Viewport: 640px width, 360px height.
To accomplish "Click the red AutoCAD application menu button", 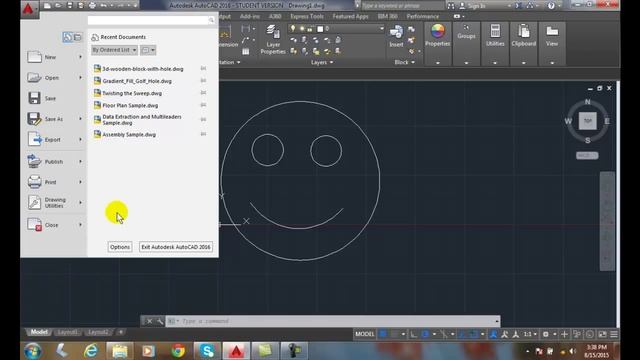I will pos(29,9).
